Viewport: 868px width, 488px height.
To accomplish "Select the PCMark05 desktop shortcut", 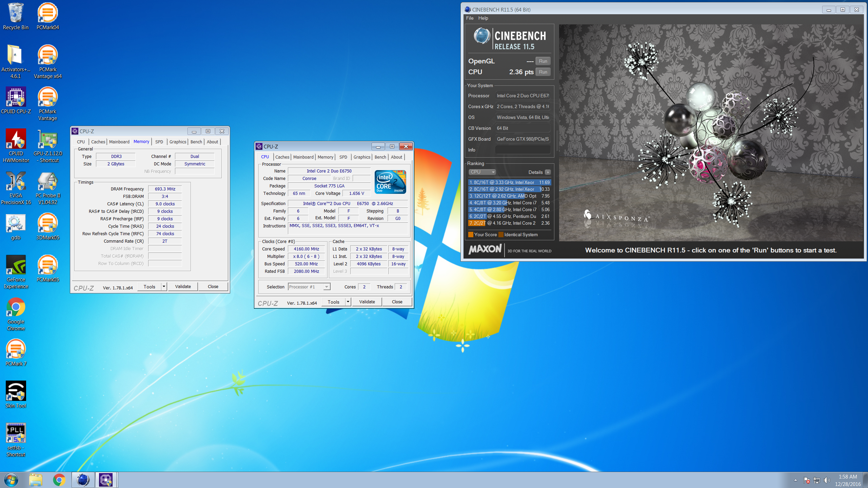I will [47, 269].
